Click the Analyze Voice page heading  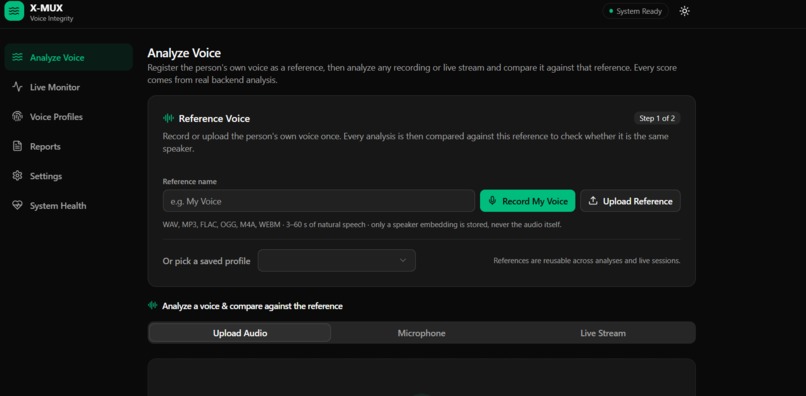pyautogui.click(x=184, y=53)
